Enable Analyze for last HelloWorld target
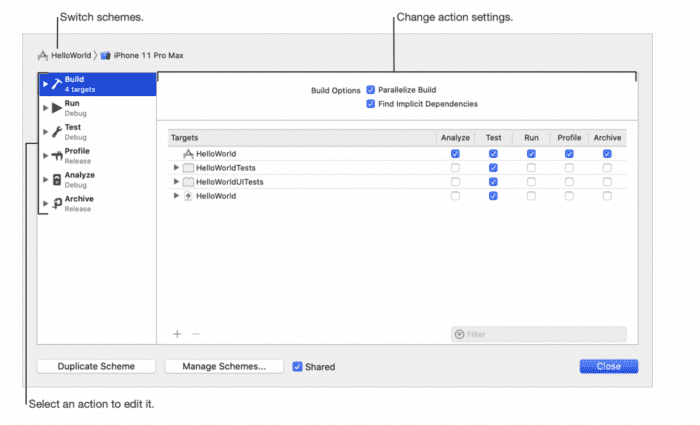 click(x=455, y=196)
